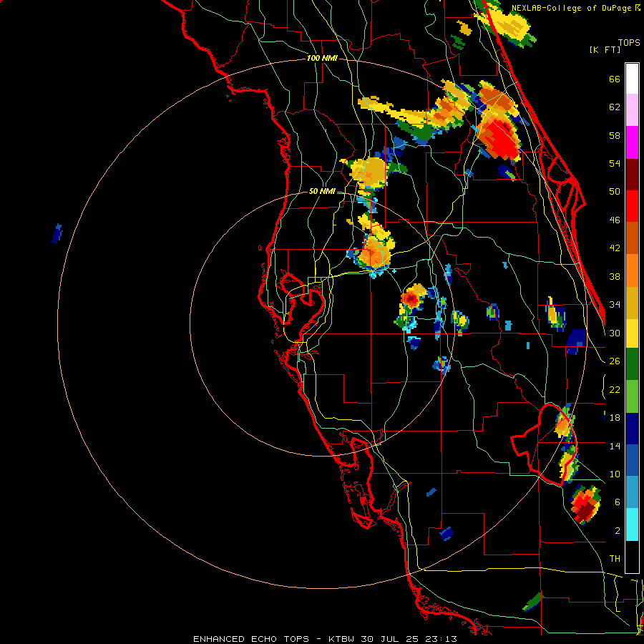This screenshot has height=644, width=644.
Task: Click the "100 NMI" range ring label
Action: (x=322, y=59)
